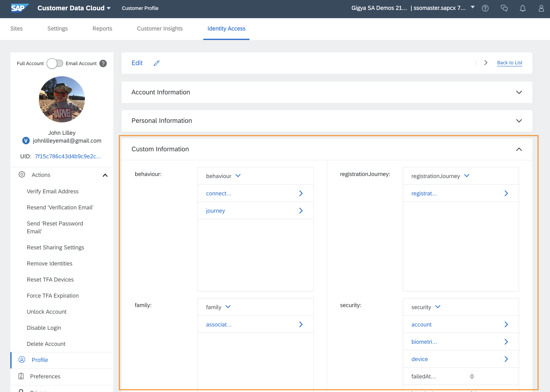Click the pencil edit icon

[x=156, y=63]
